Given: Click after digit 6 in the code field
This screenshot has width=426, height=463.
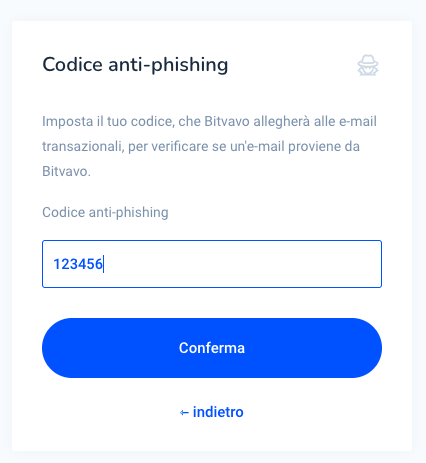Looking at the screenshot, I should 103,264.
